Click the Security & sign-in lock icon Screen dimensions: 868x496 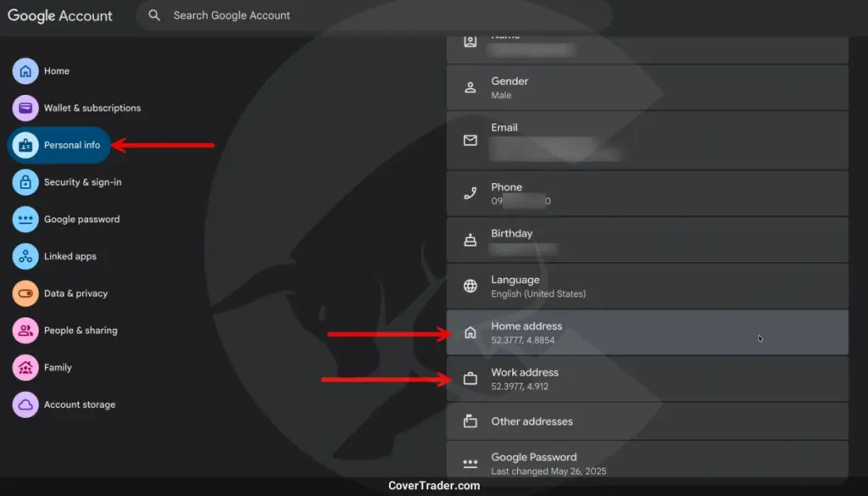coord(25,182)
